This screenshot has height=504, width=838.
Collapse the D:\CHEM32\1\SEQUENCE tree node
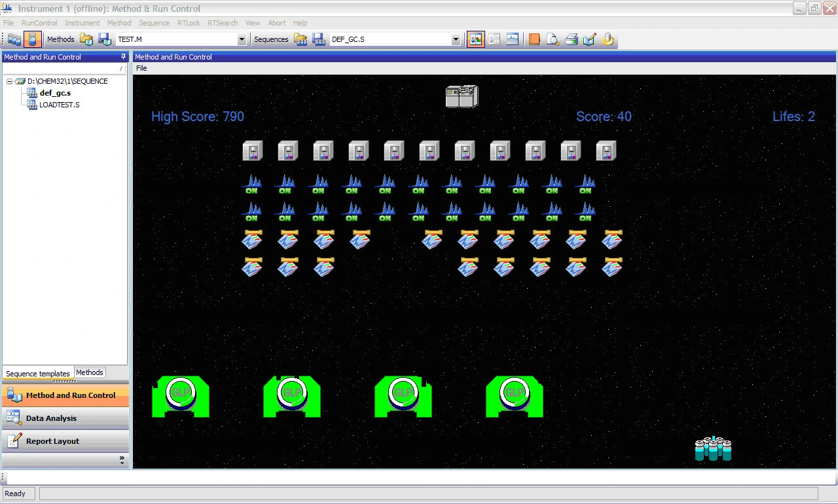(10, 81)
